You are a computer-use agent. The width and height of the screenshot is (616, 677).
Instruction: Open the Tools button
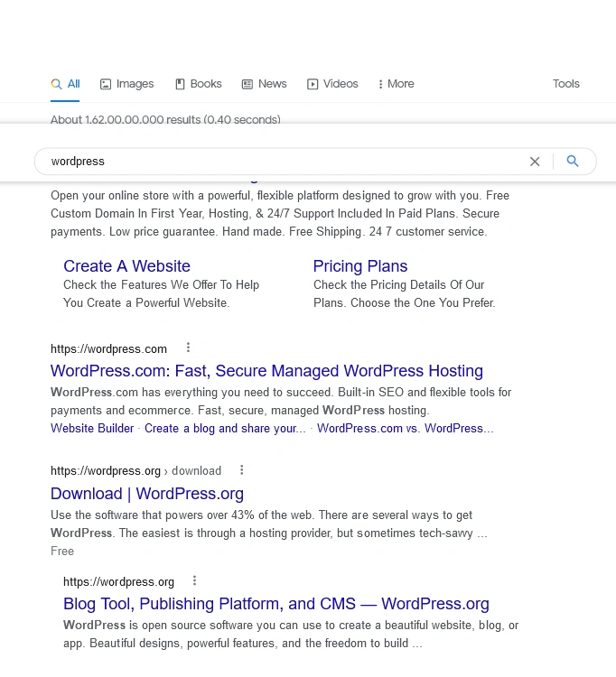coord(566,84)
